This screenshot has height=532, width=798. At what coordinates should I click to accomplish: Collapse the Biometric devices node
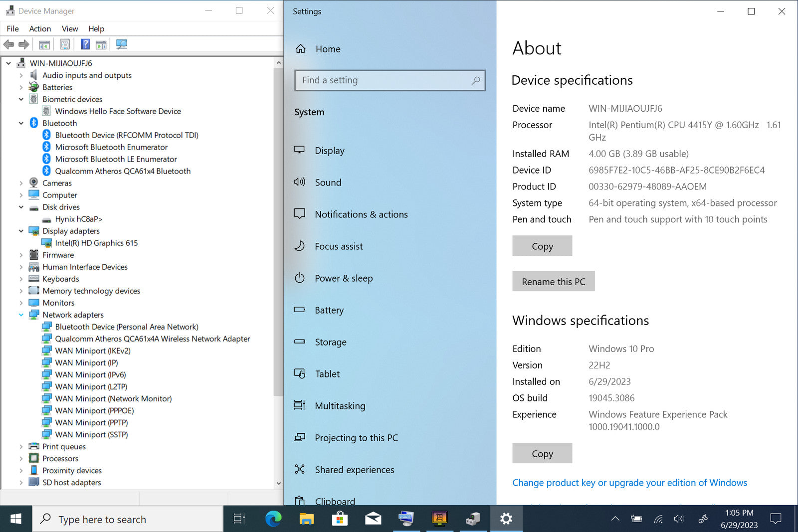coord(21,99)
